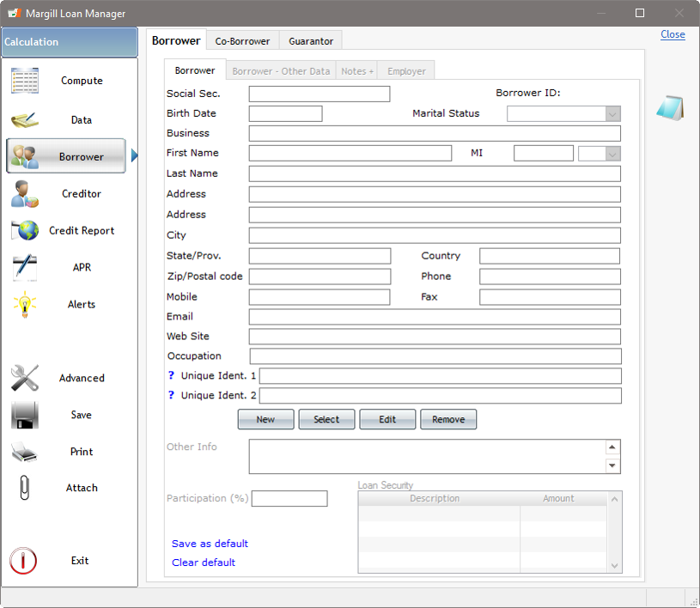This screenshot has width=700, height=608.
Task: Click the Attach paperclip icon
Action: 25,488
